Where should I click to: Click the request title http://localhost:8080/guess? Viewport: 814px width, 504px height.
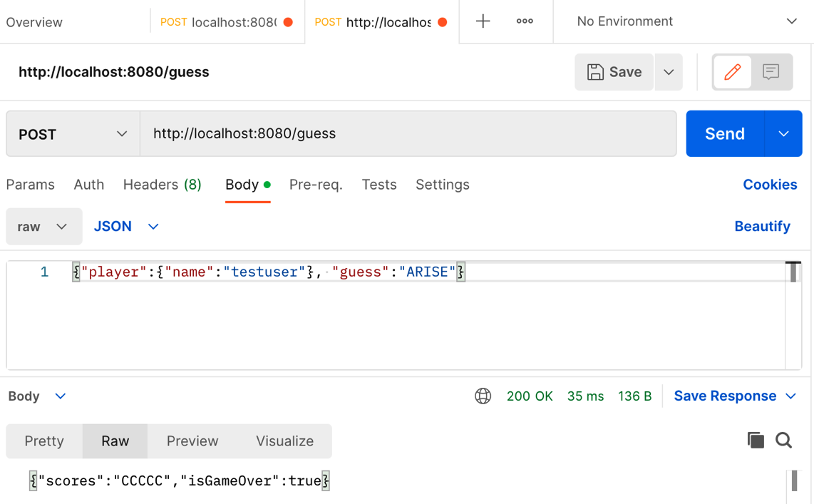(x=114, y=71)
